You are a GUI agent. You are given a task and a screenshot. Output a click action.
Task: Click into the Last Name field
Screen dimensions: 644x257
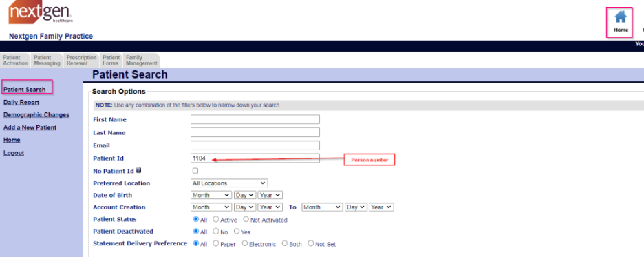click(255, 132)
